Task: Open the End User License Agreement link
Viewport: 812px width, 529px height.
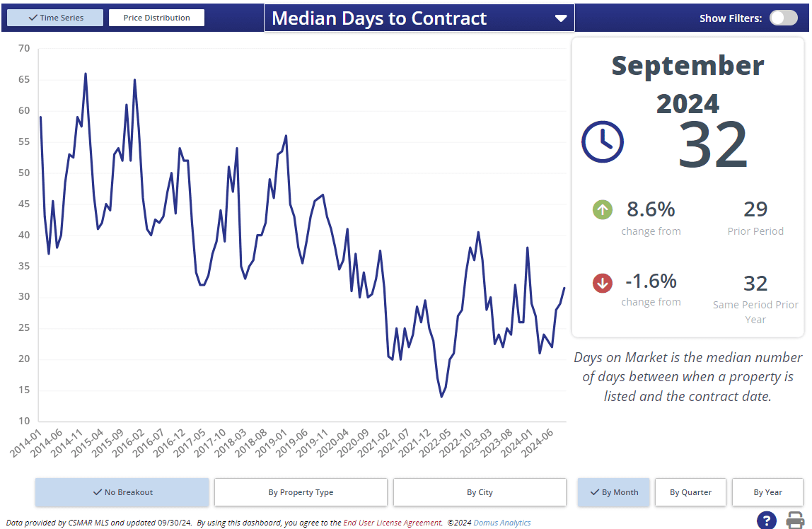Action: point(393,523)
